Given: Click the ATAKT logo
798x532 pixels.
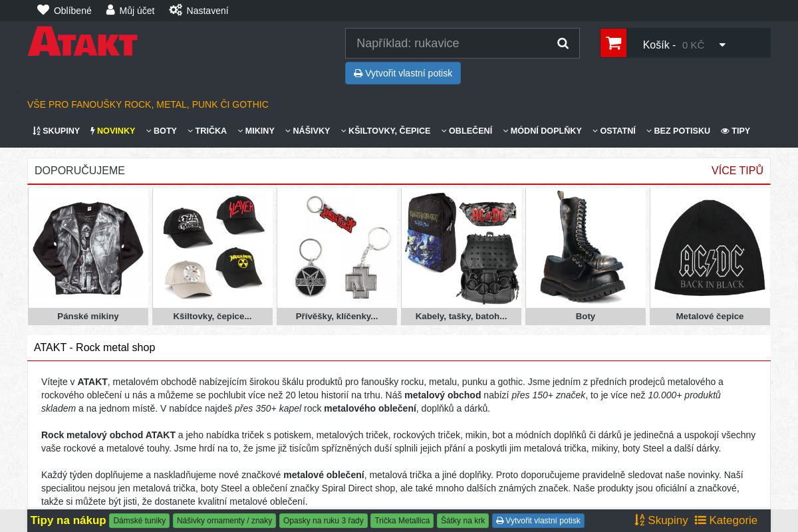Looking at the screenshot, I should 82,41.
